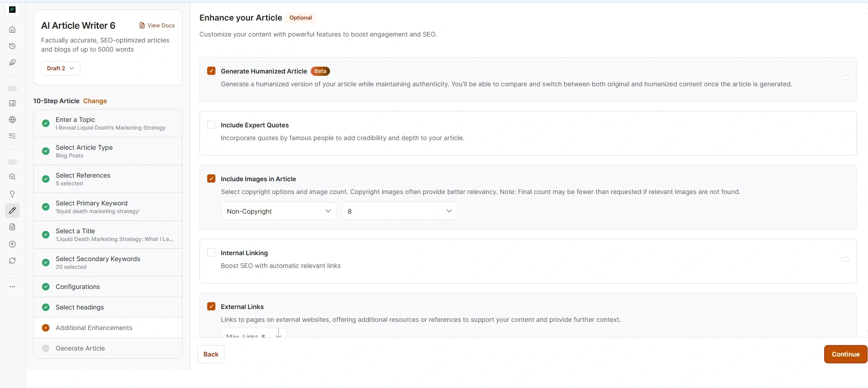Open the history clock icon in sidebar
This screenshot has width=868, height=388.
(x=12, y=46)
